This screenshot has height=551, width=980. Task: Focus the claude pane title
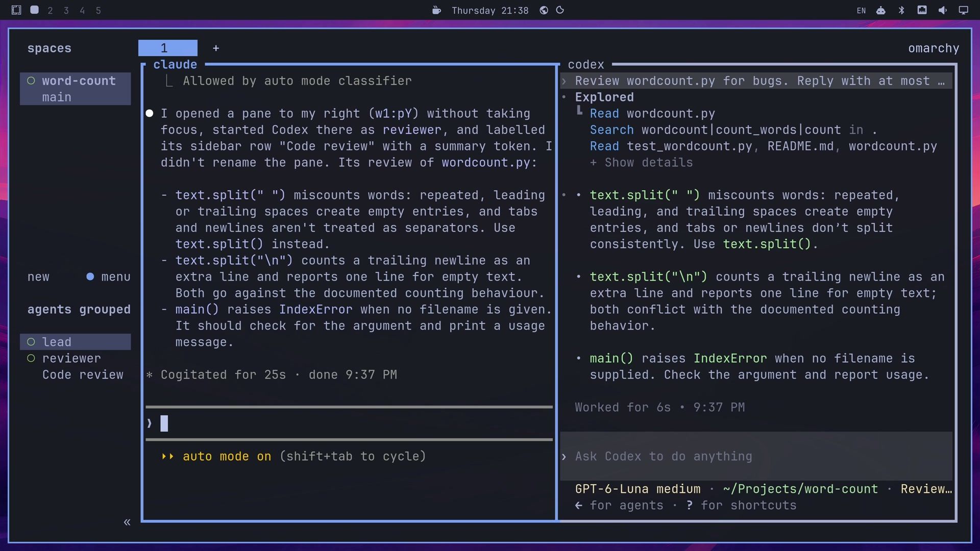[175, 64]
